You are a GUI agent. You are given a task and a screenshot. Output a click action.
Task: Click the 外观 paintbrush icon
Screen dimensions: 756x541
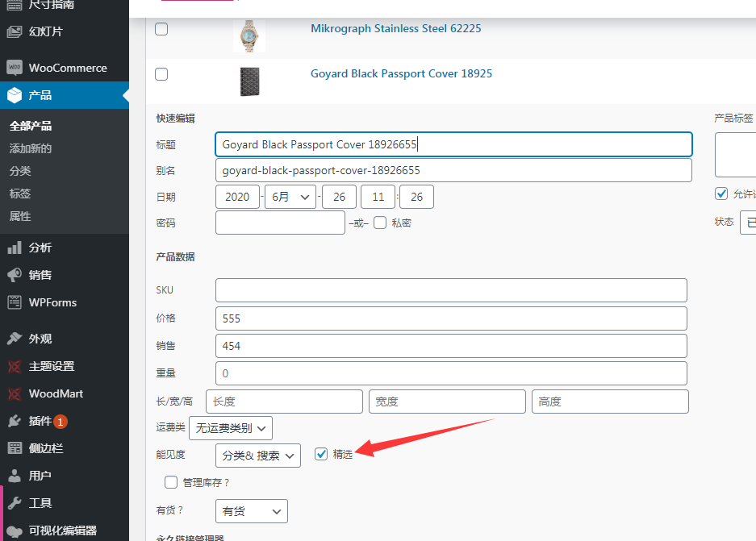pos(15,339)
